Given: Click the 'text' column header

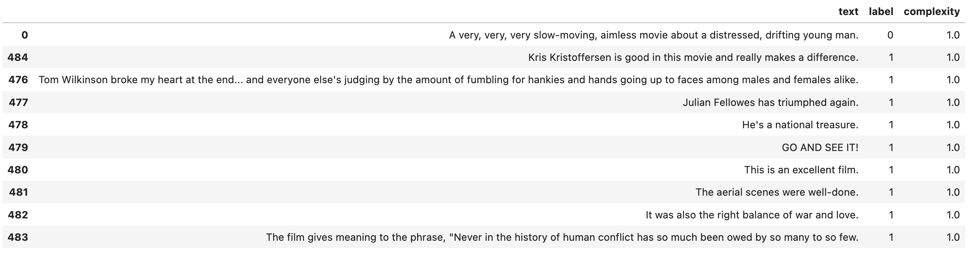Looking at the screenshot, I should 848,12.
